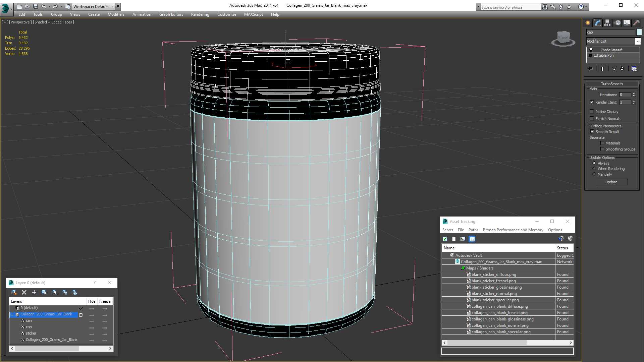
Task: Enable Separate by Smoothing Groups checkbox
Action: tap(602, 149)
